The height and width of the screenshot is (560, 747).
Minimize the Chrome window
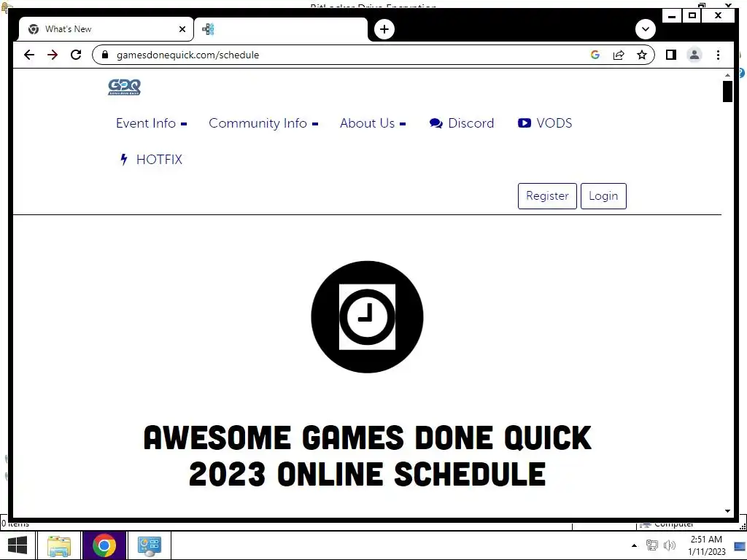click(x=672, y=16)
